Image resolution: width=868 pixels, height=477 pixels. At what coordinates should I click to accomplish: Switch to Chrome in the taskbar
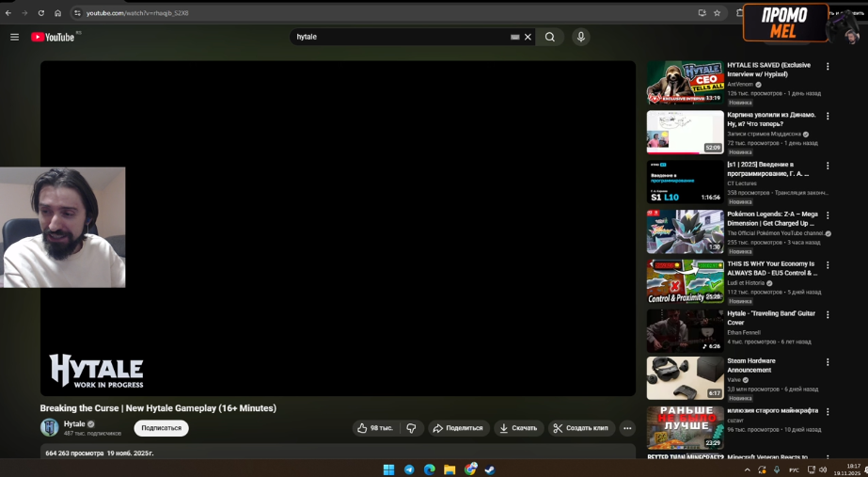tap(470, 469)
